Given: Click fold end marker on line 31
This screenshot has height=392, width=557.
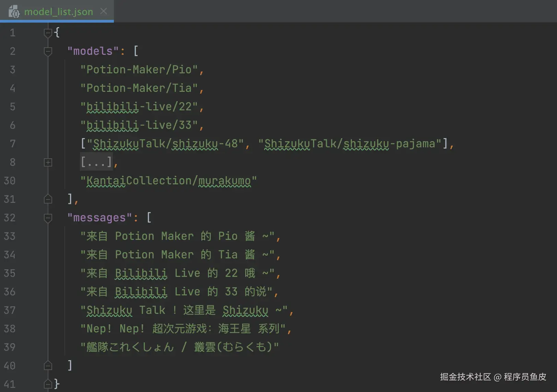Looking at the screenshot, I should click(x=48, y=199).
